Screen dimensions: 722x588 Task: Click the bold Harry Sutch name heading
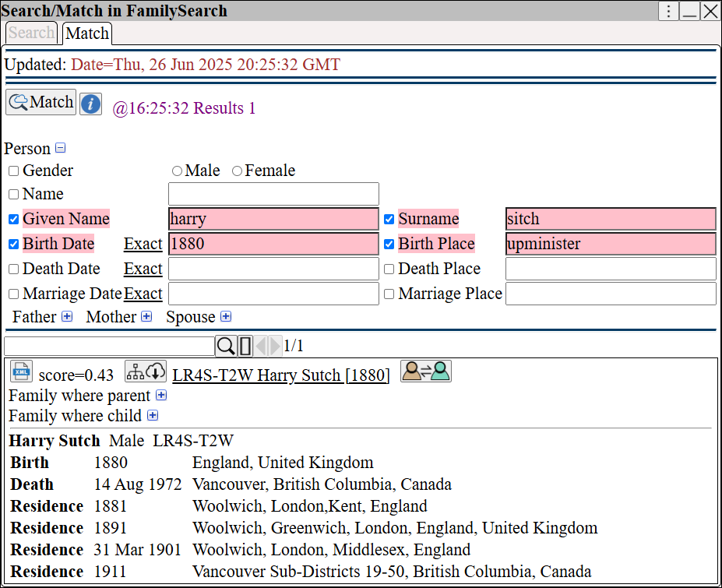(x=55, y=441)
